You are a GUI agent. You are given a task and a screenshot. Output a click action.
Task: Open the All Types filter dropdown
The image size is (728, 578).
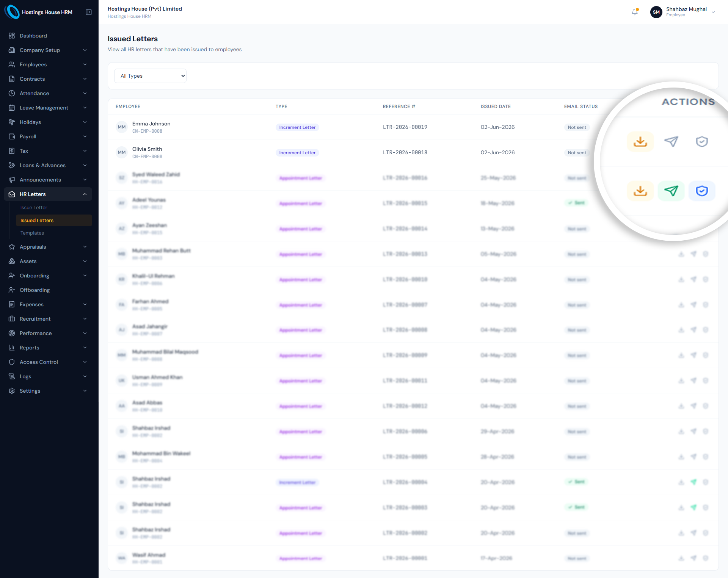point(150,76)
